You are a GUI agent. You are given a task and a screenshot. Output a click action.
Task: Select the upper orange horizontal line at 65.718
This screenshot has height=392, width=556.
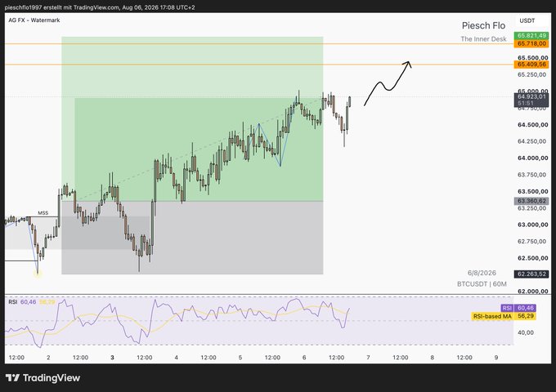pos(259,44)
